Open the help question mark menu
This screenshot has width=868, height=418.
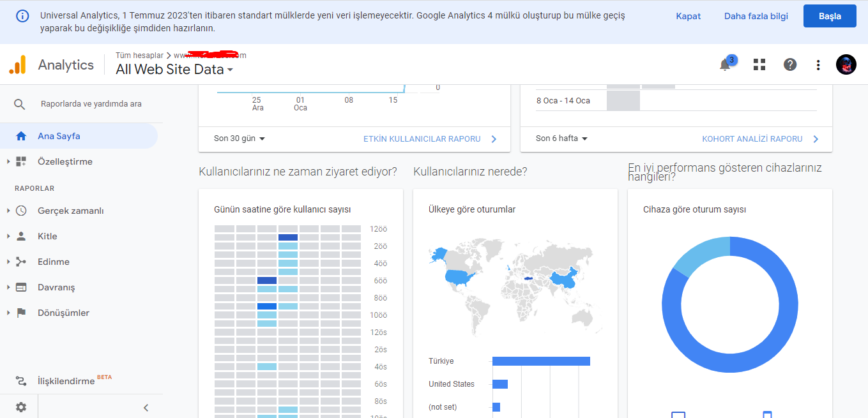[x=790, y=64]
